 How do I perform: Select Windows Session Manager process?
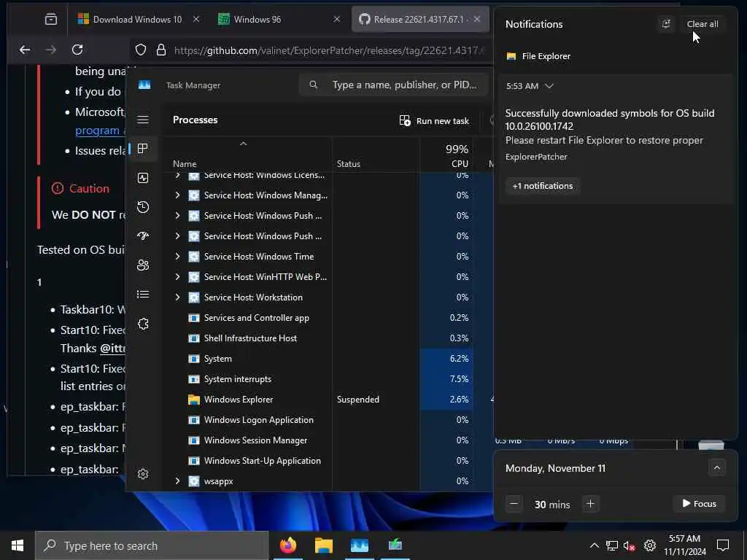tap(309, 440)
